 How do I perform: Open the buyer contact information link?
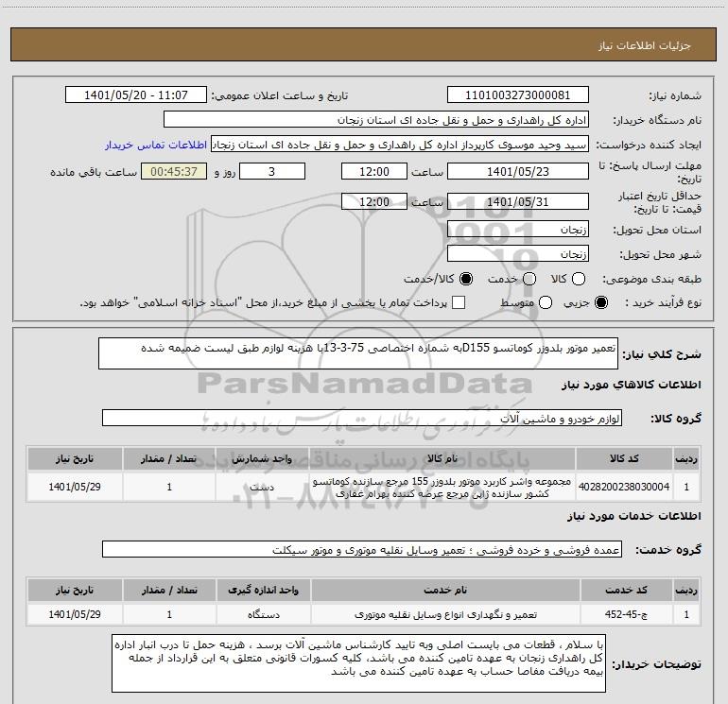click(x=156, y=145)
